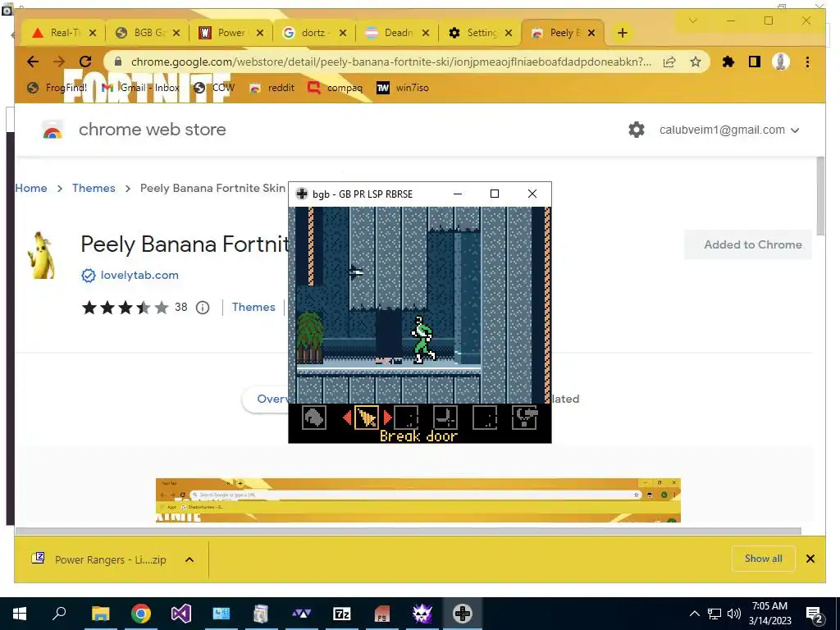Open Windows Start menu
The width and height of the screenshot is (840, 630).
20,614
